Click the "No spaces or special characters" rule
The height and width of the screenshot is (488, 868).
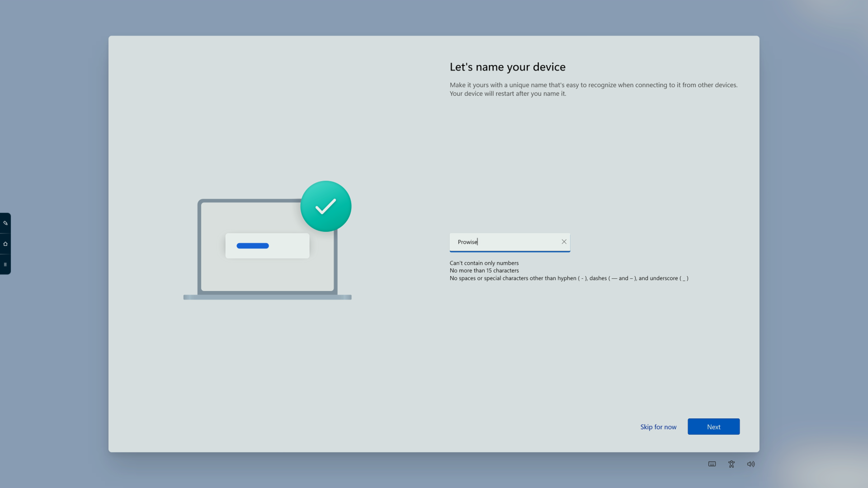569,278
